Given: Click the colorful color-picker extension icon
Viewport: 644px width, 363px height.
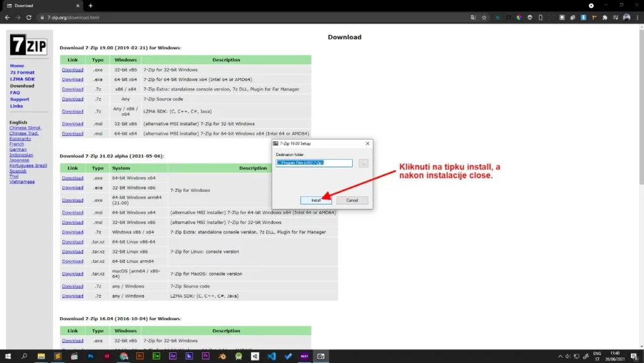Looking at the screenshot, I should tap(519, 18).
